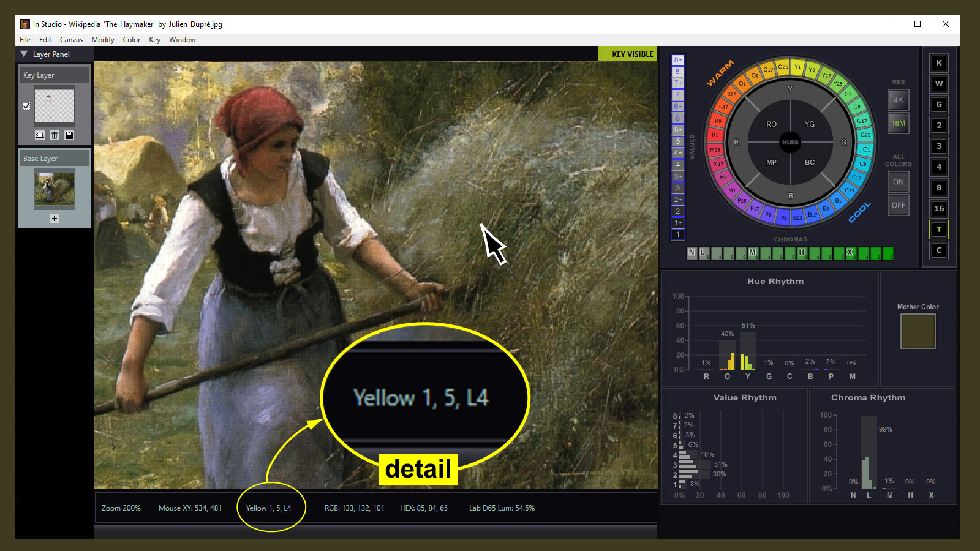Pick the G9 green hue segment
This screenshot has width=980, height=551.
tap(857, 107)
